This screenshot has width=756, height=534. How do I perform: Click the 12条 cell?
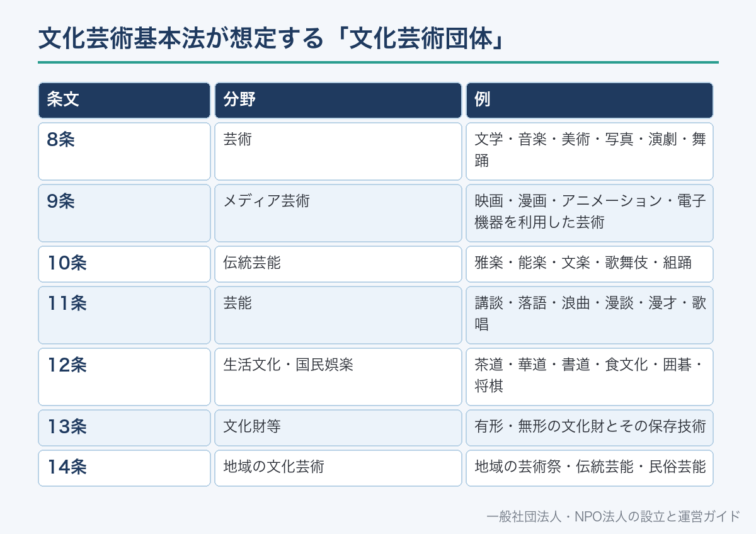click(x=124, y=377)
